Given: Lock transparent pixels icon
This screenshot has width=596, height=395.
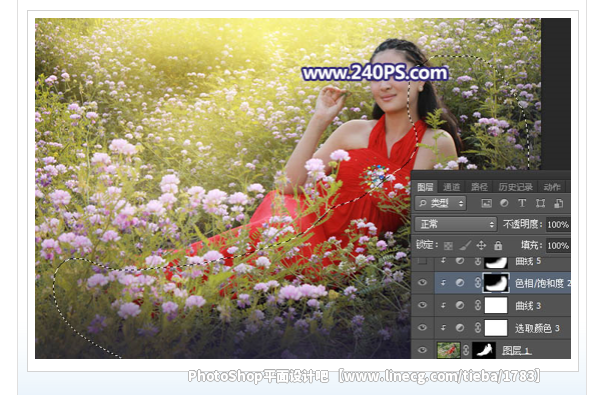Looking at the screenshot, I should tap(448, 246).
